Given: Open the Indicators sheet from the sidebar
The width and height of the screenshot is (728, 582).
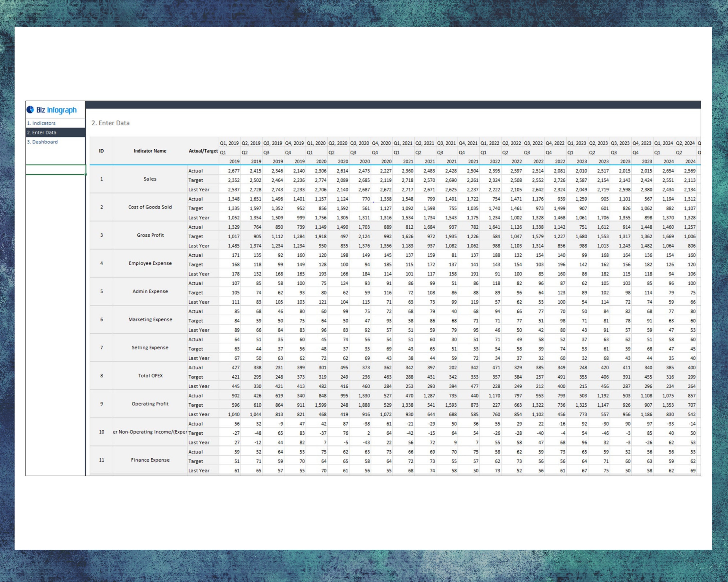Looking at the screenshot, I should (x=41, y=123).
